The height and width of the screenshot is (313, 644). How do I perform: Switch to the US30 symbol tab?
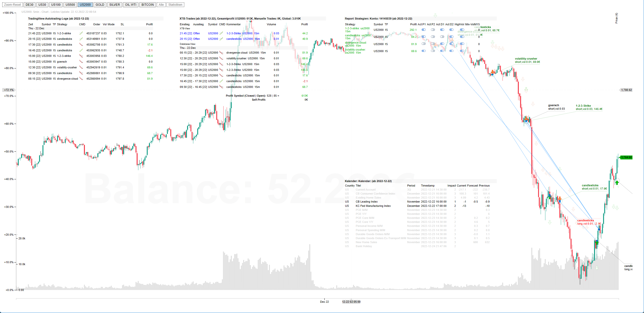point(42,5)
